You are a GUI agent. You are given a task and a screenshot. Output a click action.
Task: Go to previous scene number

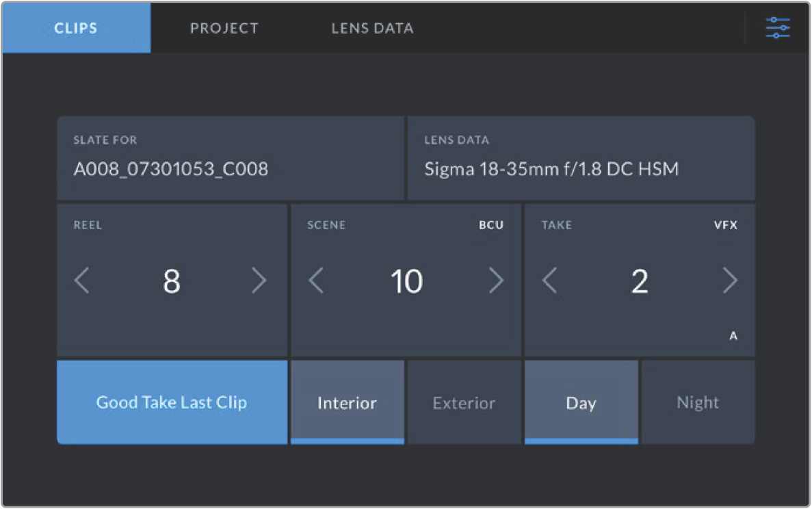pos(317,280)
